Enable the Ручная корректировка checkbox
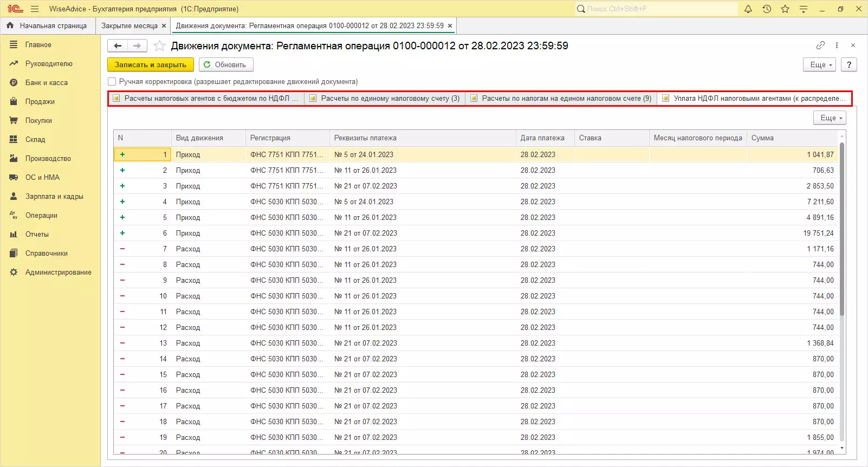Screen dimensions: 868x467 point(112,82)
